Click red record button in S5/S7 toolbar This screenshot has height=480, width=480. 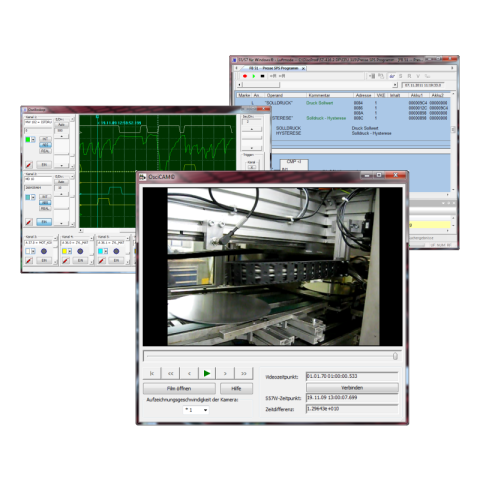245,76
